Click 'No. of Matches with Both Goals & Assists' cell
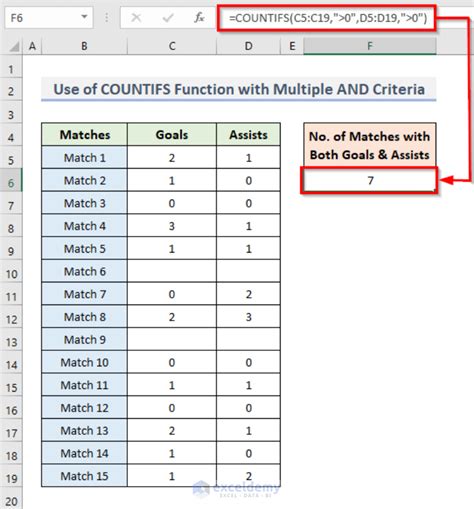The width and height of the screenshot is (474, 509). click(370, 145)
